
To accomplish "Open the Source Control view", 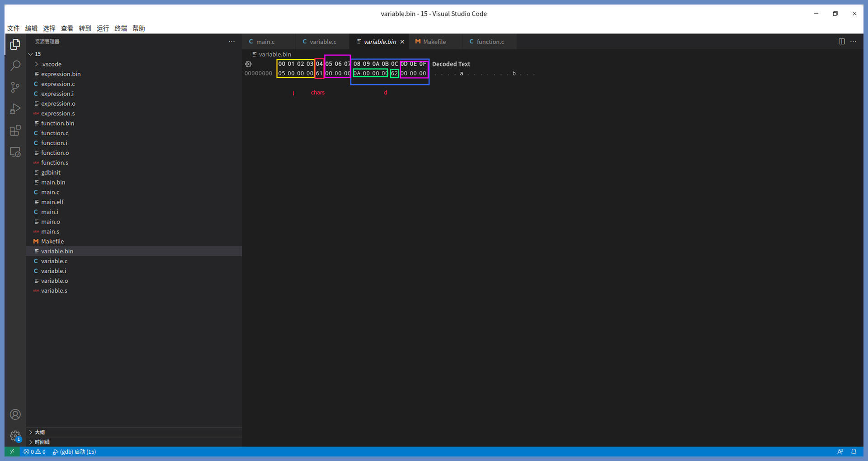I will (15, 87).
